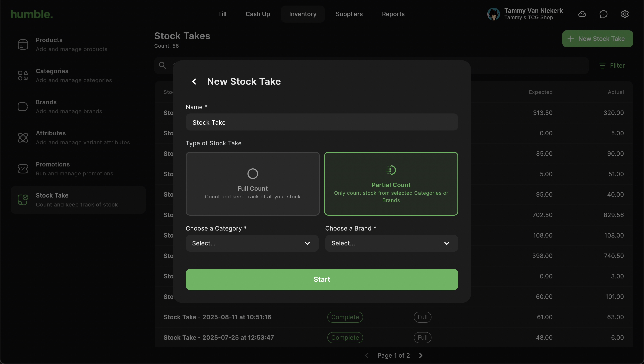Click the Products sidebar icon
This screenshot has width=644, height=364.
(23, 44)
